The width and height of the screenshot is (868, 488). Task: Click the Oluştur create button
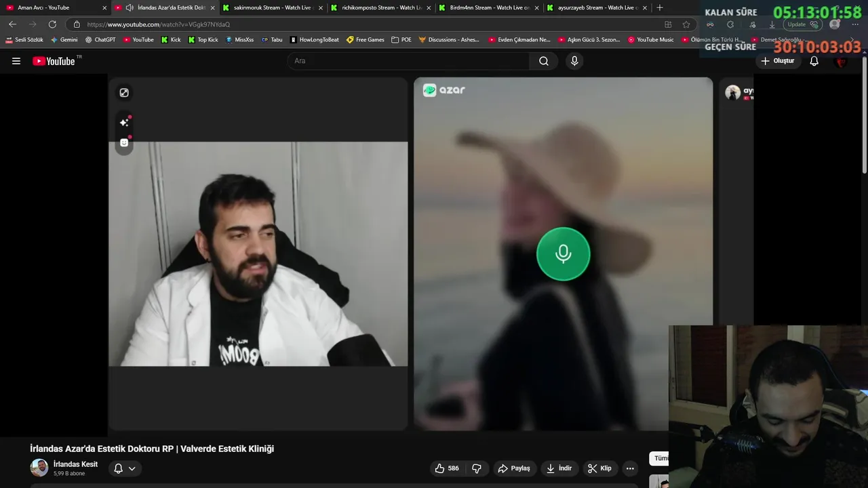(777, 61)
